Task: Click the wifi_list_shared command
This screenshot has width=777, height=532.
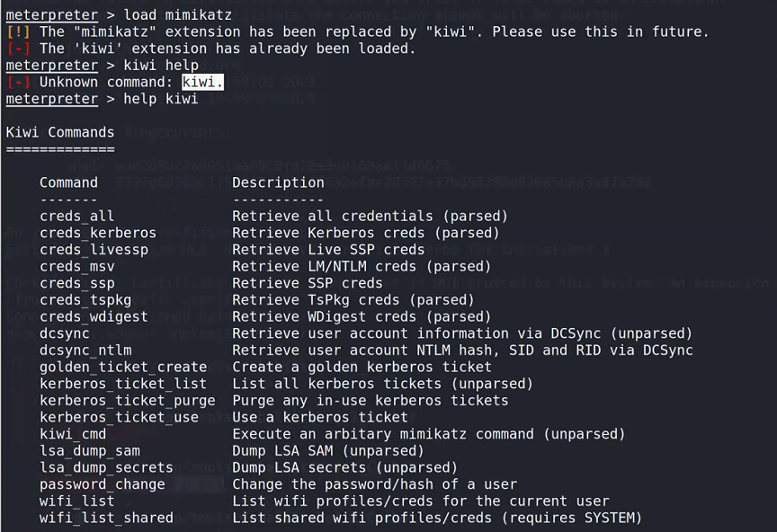Action: [106, 519]
